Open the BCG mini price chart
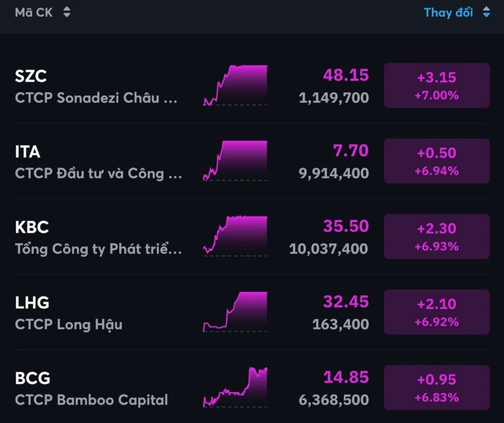This screenshot has width=504, height=423. (235, 387)
